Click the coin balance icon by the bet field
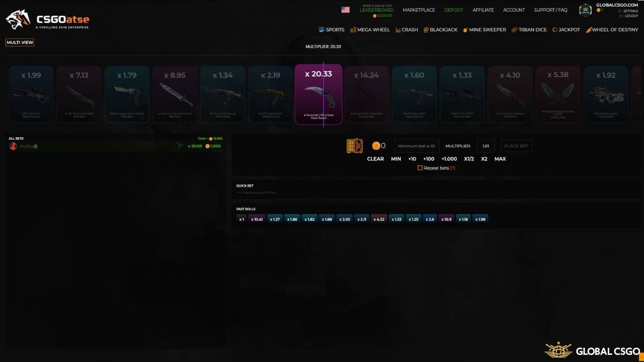 375,146
